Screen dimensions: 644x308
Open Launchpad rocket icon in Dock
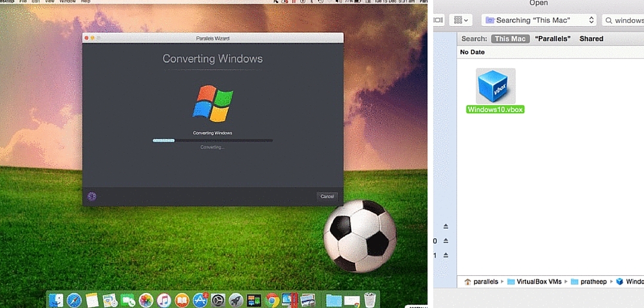point(236,300)
